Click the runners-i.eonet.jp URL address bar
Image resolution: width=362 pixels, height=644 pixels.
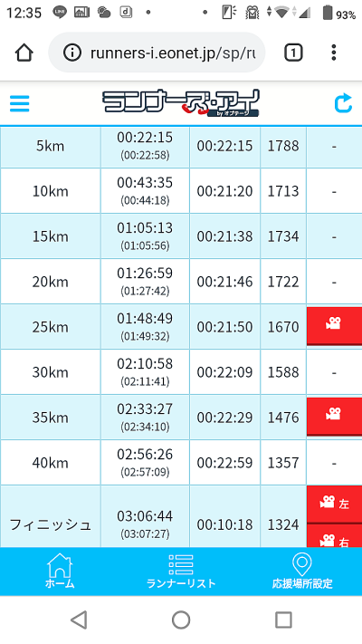[157, 53]
